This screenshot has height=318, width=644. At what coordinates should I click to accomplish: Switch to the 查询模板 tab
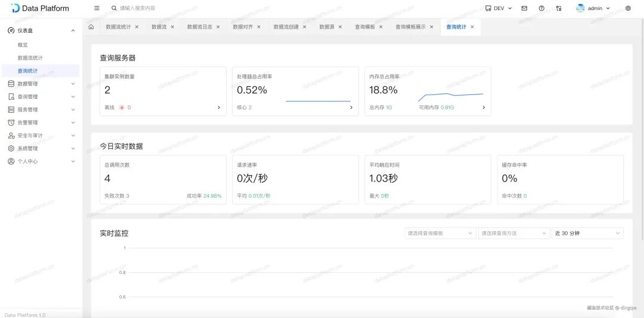tap(365, 27)
